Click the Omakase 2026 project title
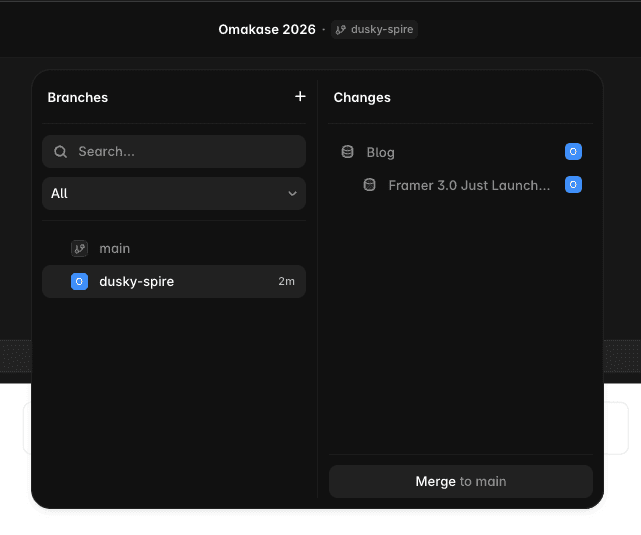 pyautogui.click(x=267, y=29)
